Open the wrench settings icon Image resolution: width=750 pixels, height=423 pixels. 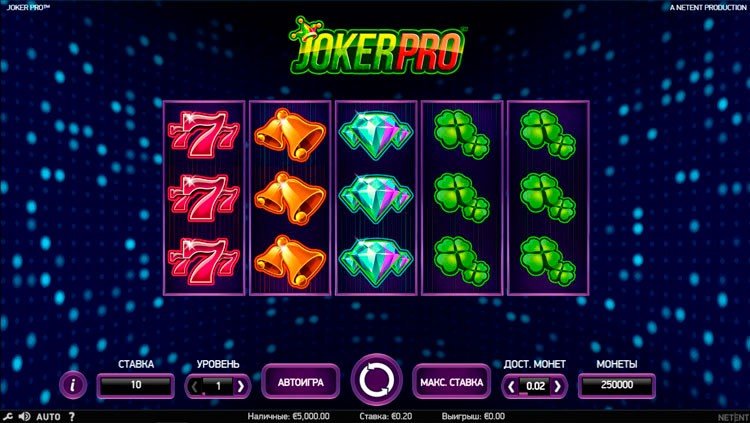[8, 416]
